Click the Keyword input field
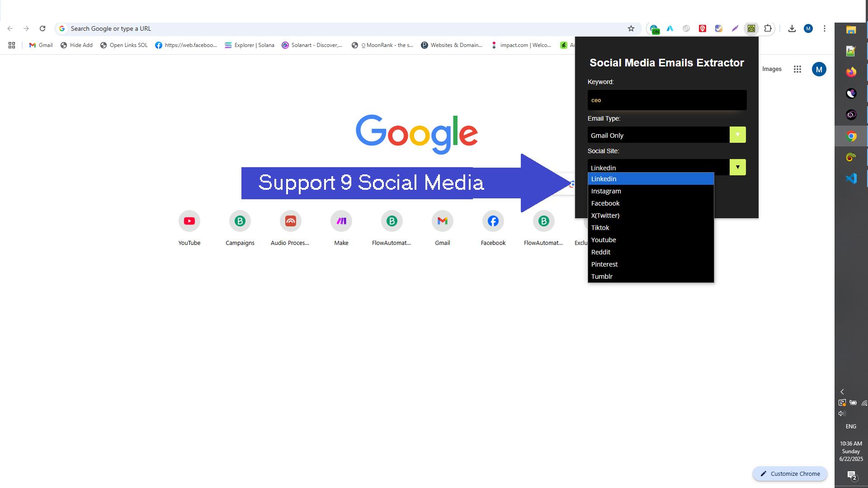 point(667,100)
